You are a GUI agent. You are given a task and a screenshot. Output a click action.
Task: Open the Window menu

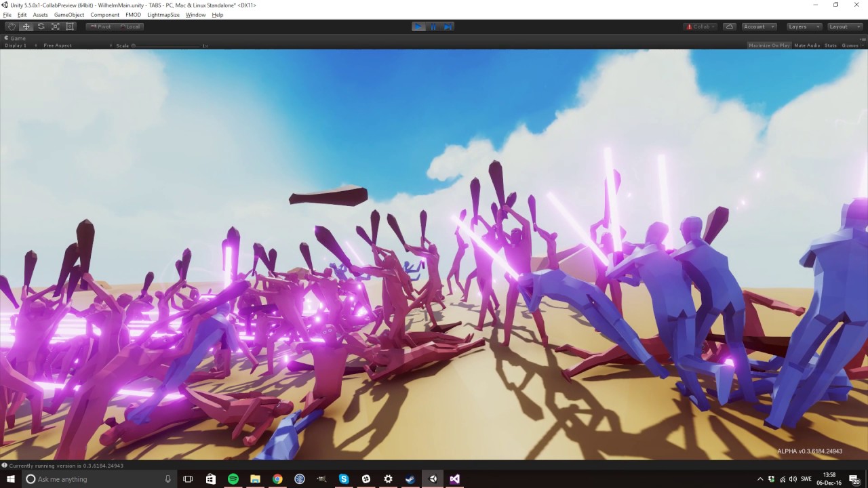(x=195, y=15)
